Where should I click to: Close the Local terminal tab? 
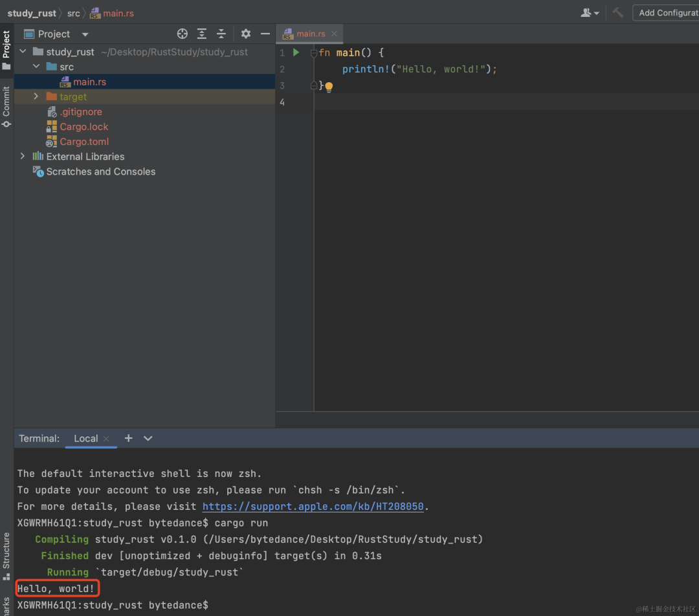click(x=106, y=439)
